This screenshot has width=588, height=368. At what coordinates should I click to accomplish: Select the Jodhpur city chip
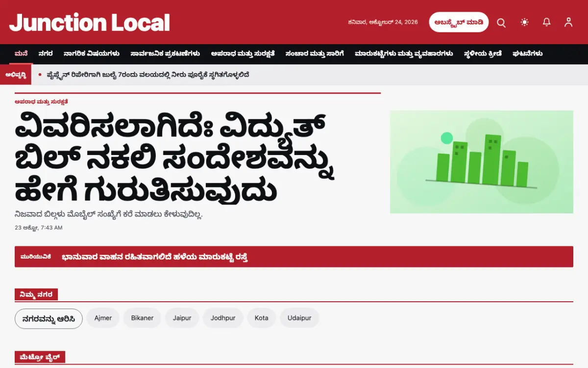(x=223, y=318)
